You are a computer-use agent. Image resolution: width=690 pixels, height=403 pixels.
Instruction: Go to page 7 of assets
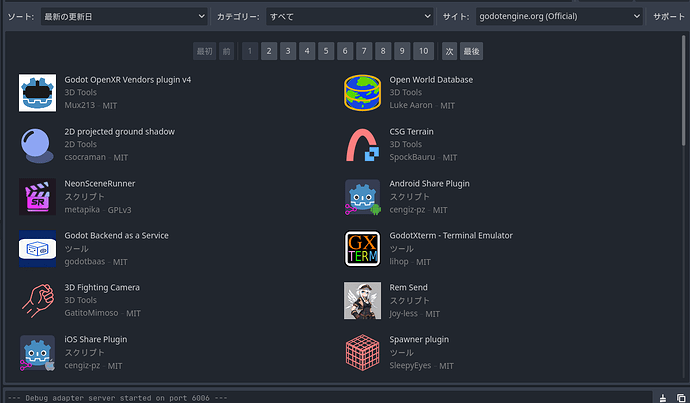tap(364, 51)
